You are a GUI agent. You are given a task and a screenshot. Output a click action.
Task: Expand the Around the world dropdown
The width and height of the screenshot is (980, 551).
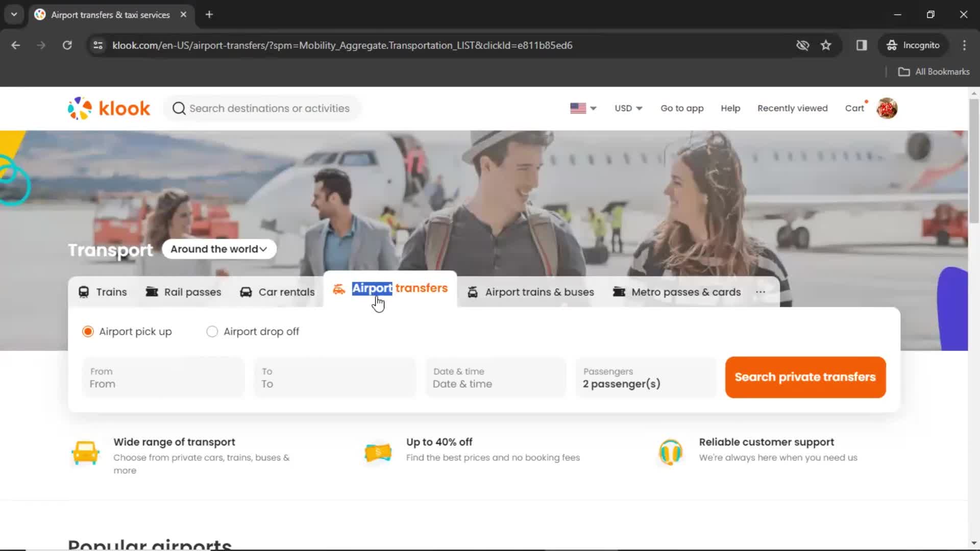(218, 249)
